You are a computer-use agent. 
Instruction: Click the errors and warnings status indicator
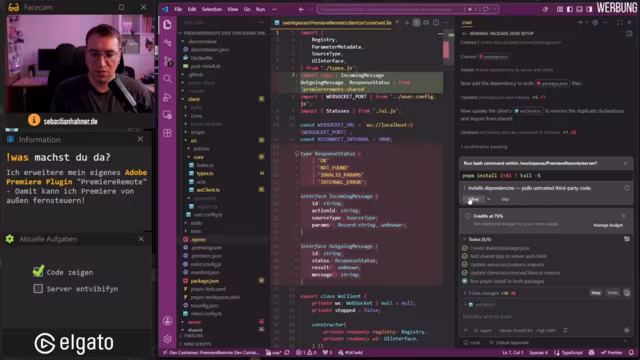point(306,353)
